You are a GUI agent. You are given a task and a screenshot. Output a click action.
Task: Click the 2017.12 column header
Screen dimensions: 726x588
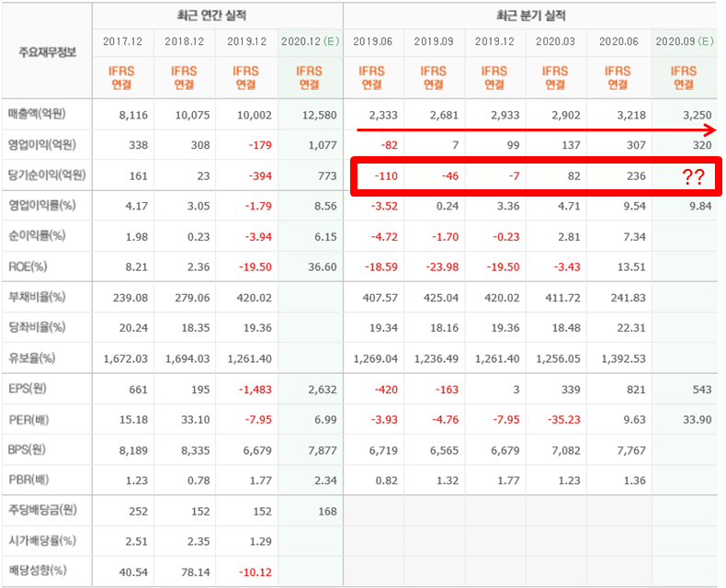click(123, 41)
